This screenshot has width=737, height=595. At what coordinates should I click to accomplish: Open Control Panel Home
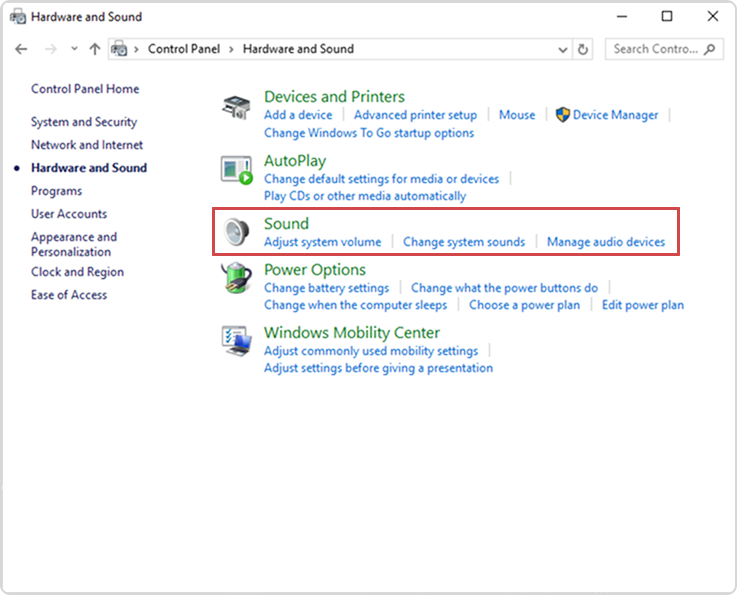point(85,89)
